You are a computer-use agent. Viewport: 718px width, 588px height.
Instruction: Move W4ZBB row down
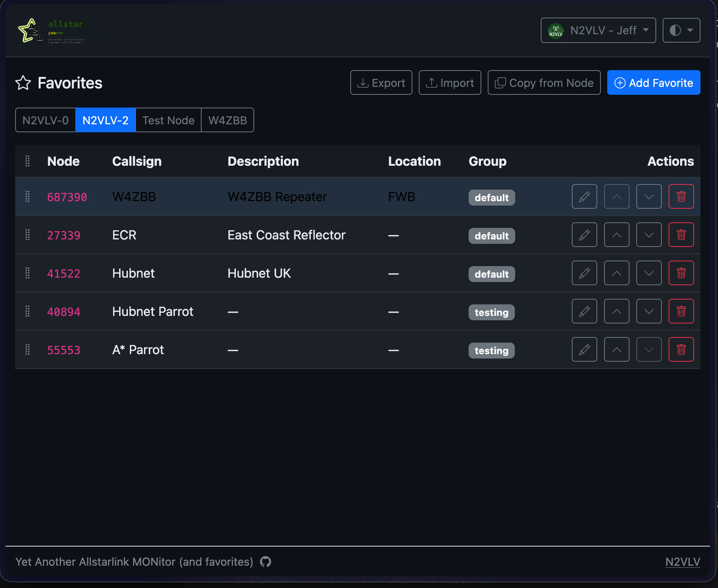pos(649,196)
